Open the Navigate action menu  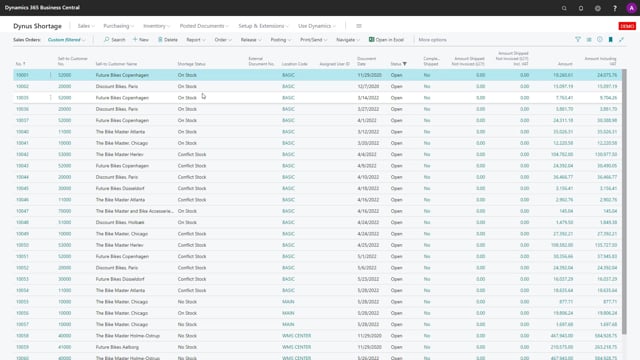(348, 40)
